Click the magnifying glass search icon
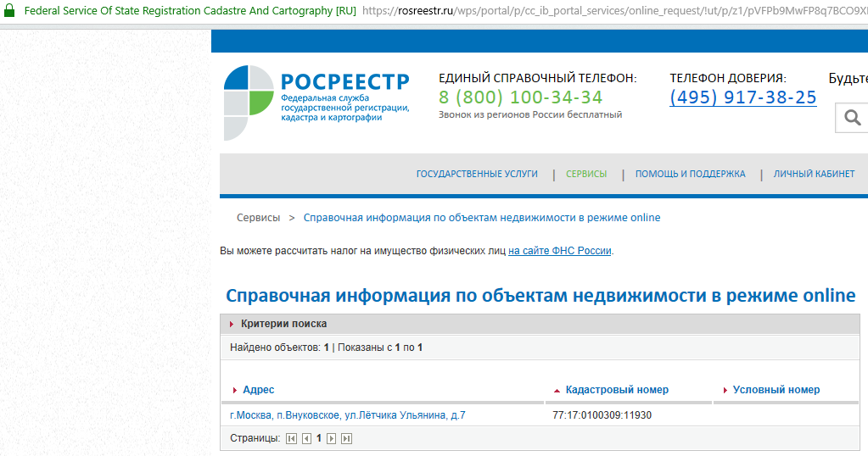Viewport: 868px width, 456px height. coord(853,117)
